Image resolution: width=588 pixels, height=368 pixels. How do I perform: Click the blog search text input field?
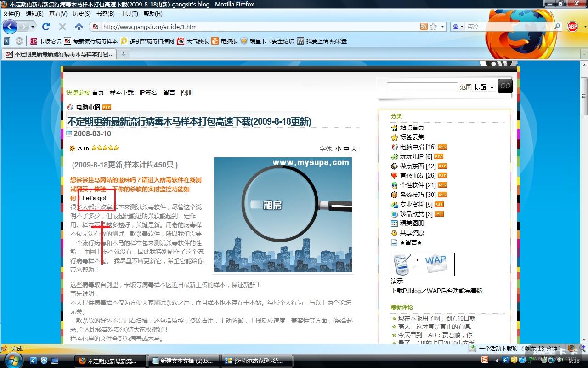coord(422,87)
